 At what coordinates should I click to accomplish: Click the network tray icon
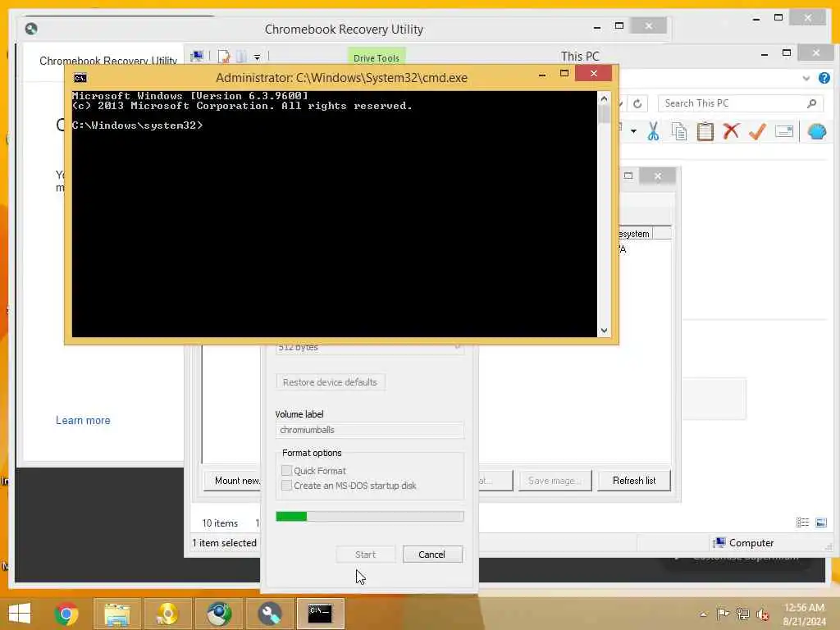[742, 614]
